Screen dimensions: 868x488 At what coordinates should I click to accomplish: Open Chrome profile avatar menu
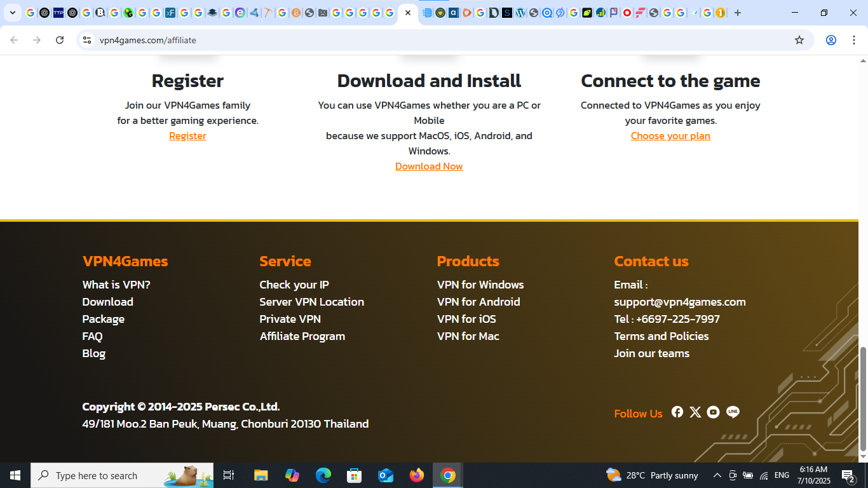coord(831,40)
